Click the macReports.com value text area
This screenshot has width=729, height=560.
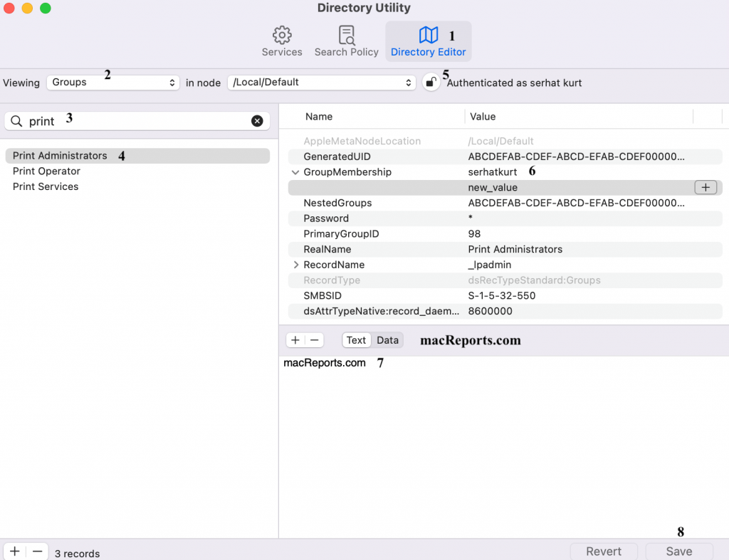[504, 446]
